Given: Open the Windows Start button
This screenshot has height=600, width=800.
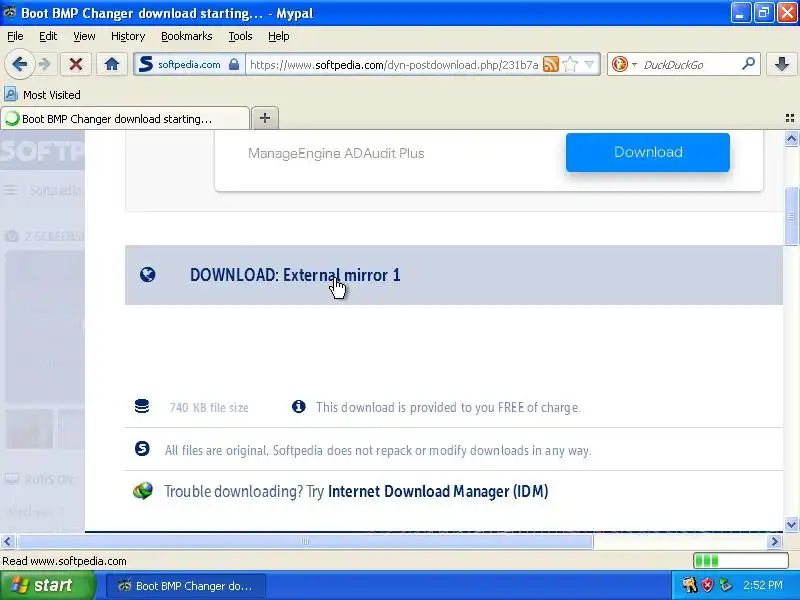Looking at the screenshot, I should click(47, 585).
